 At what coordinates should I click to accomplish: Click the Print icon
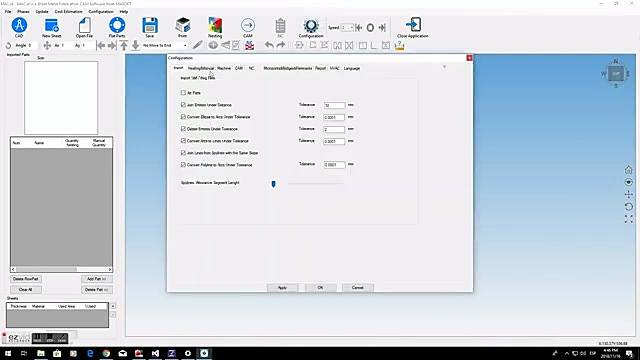[x=182, y=26]
